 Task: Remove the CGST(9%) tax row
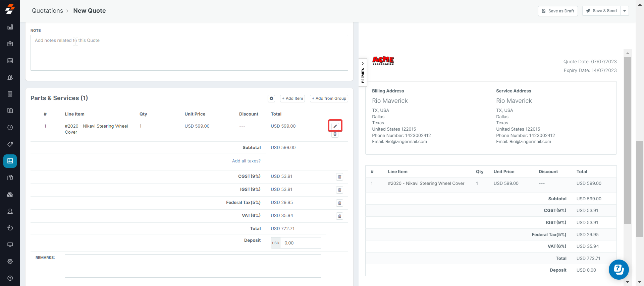click(x=339, y=177)
